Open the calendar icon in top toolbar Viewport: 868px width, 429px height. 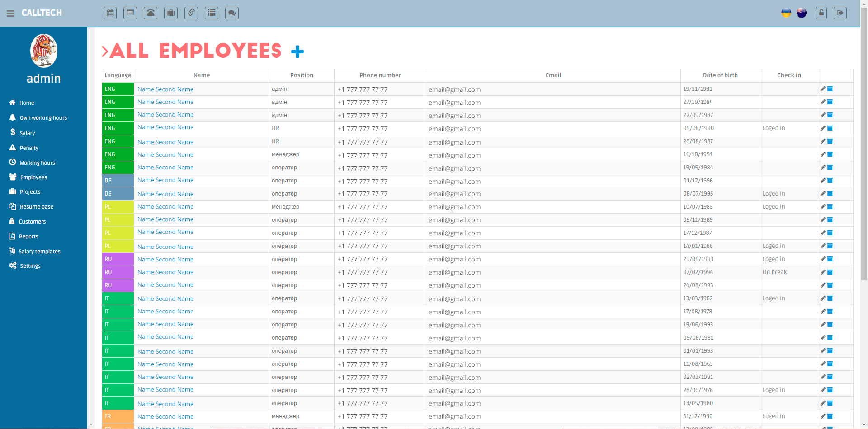[110, 13]
